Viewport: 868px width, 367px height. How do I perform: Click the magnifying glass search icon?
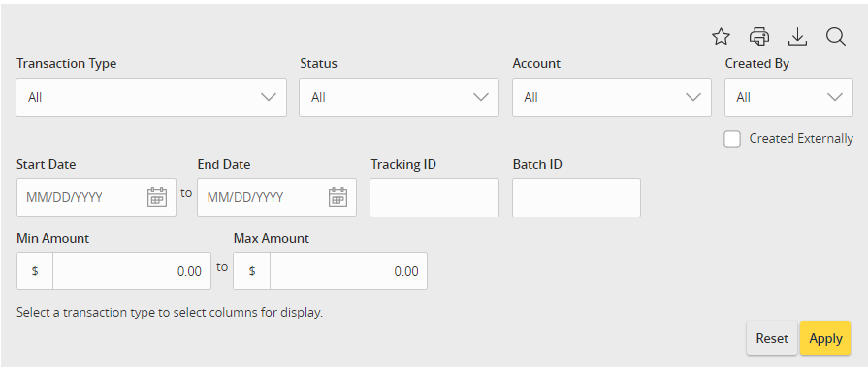(835, 37)
